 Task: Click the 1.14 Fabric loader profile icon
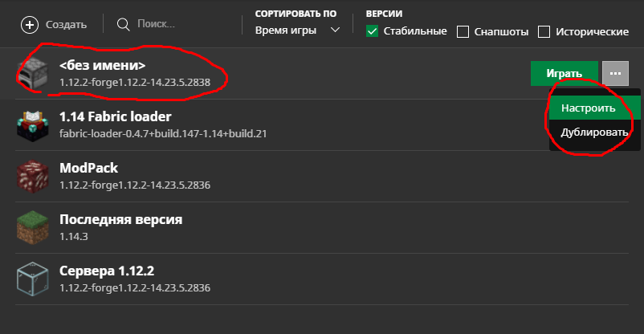[33, 124]
